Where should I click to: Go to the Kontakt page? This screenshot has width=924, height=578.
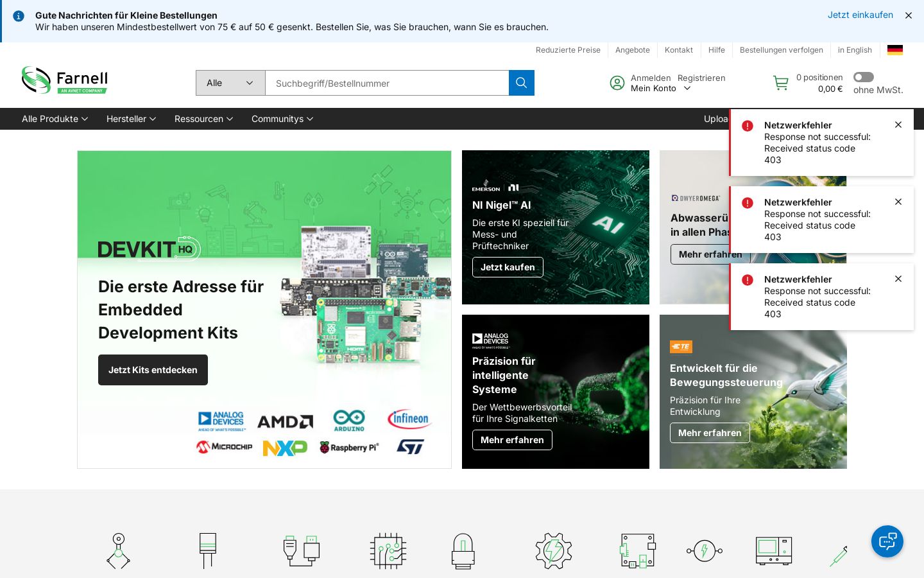[679, 50]
